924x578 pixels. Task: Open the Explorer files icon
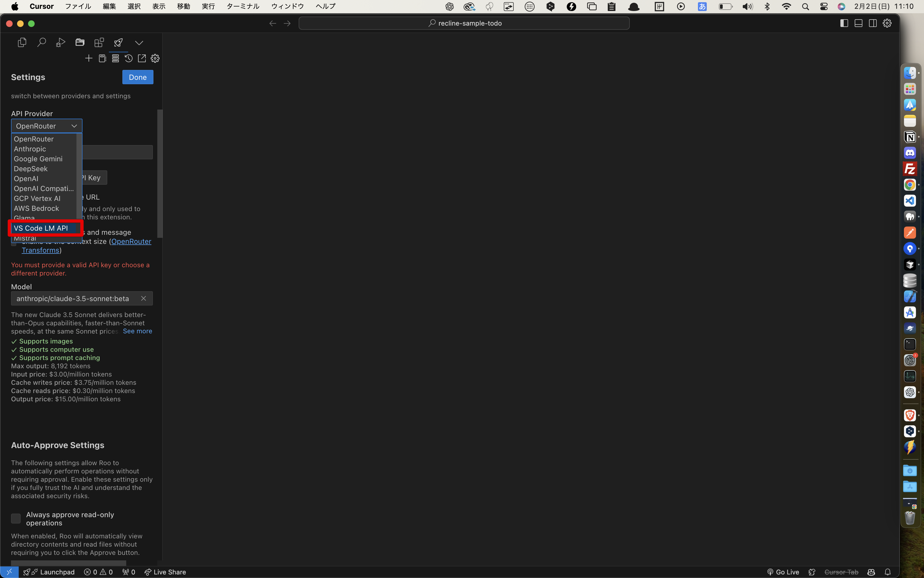tap(22, 42)
